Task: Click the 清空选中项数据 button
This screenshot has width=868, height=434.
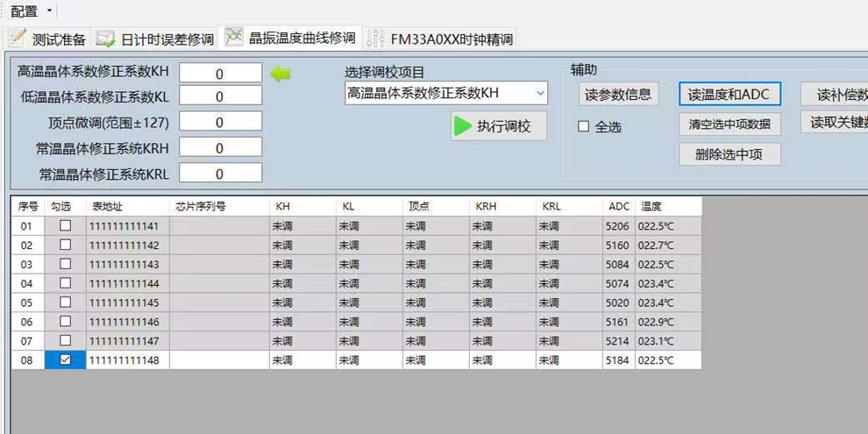Action: click(x=729, y=125)
